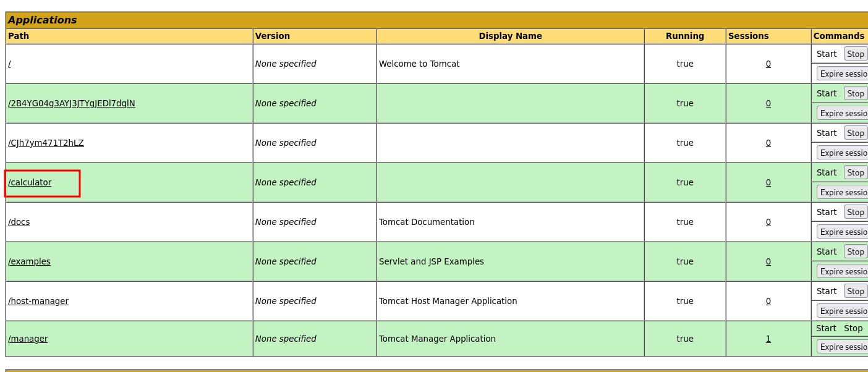Viewport: 868px width, 372px height.
Task: Stop the /docs application
Action: click(856, 212)
